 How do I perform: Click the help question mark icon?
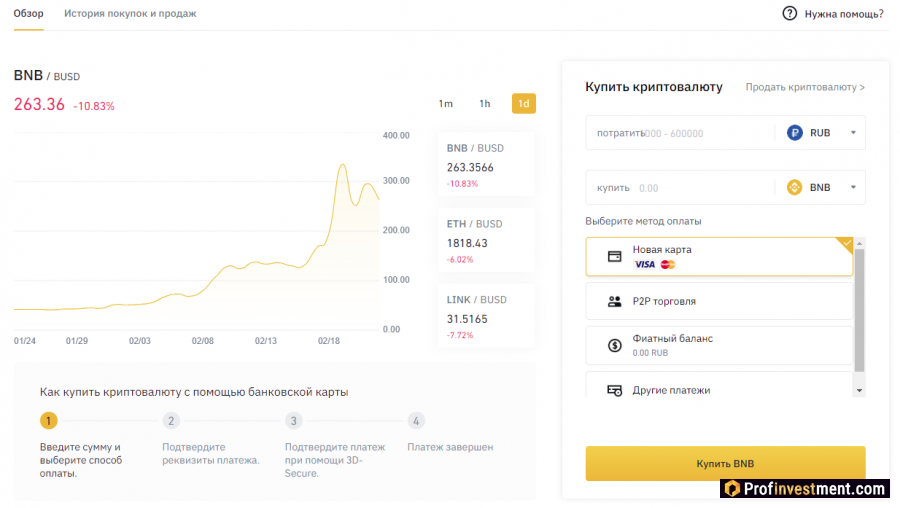pyautogui.click(x=790, y=13)
